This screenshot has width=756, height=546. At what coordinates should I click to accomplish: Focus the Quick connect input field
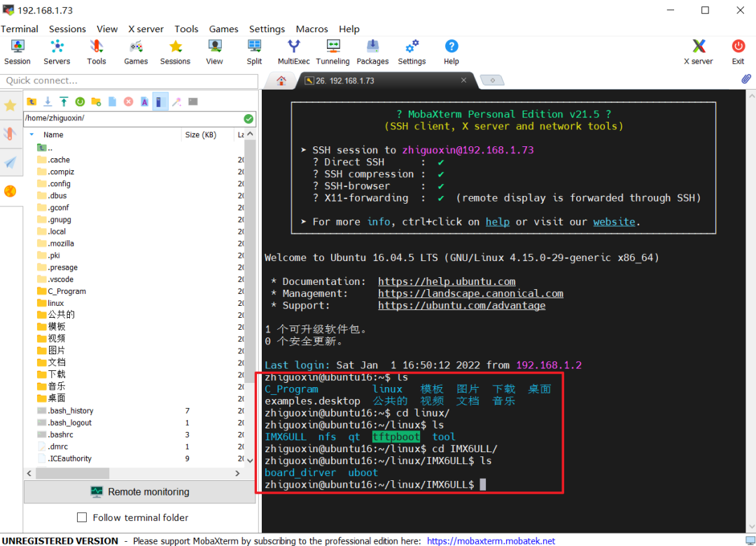pyautogui.click(x=129, y=80)
